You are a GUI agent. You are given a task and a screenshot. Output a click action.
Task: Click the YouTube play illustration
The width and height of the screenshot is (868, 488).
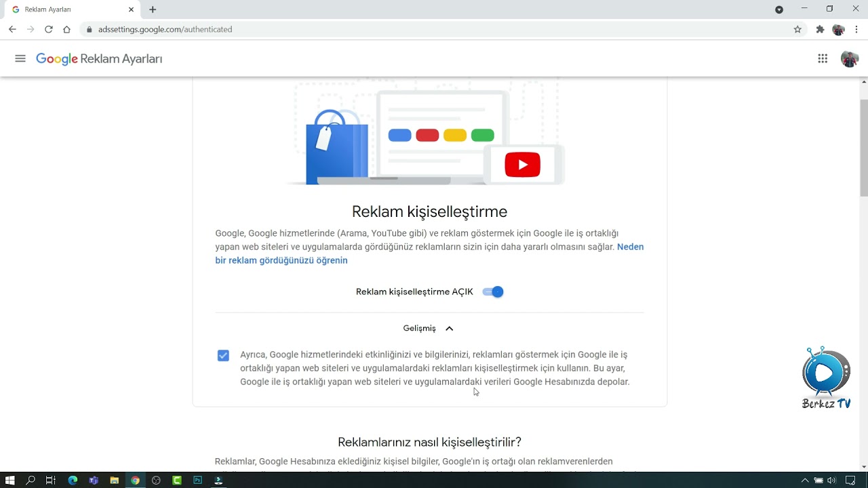[522, 165]
